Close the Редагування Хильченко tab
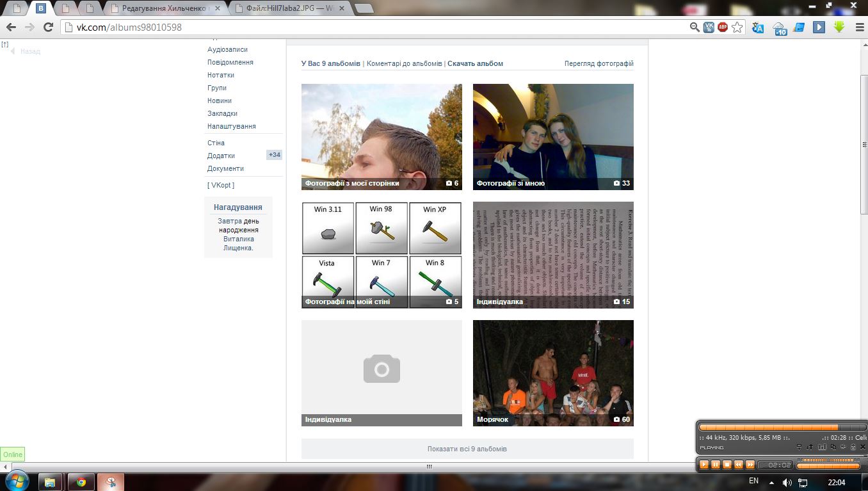 [218, 8]
